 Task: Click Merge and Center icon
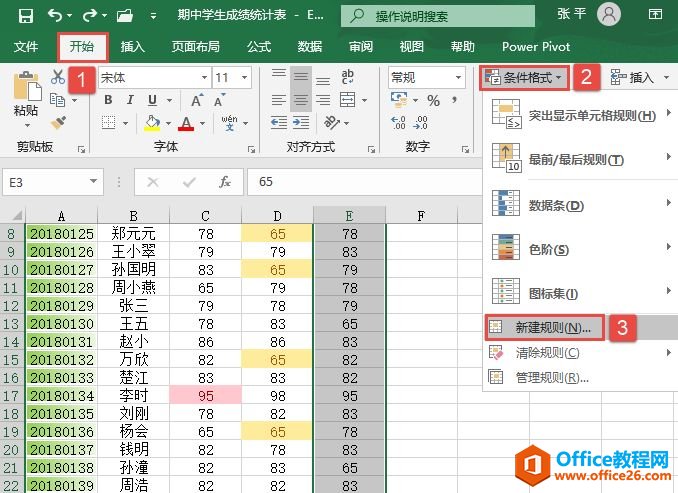[348, 100]
